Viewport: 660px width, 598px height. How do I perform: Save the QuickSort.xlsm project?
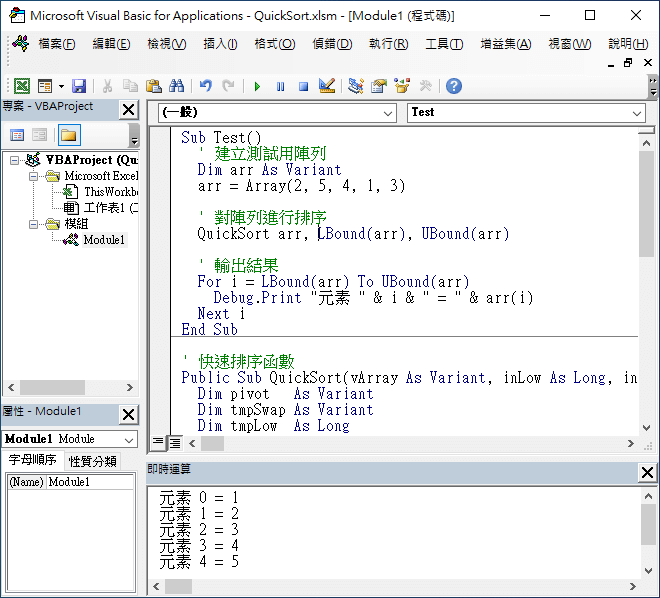tap(79, 86)
